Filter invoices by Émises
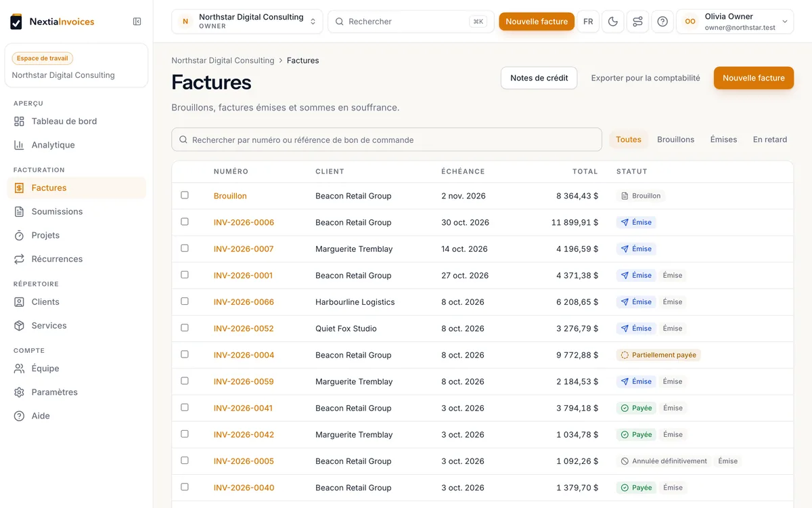 [723, 140]
